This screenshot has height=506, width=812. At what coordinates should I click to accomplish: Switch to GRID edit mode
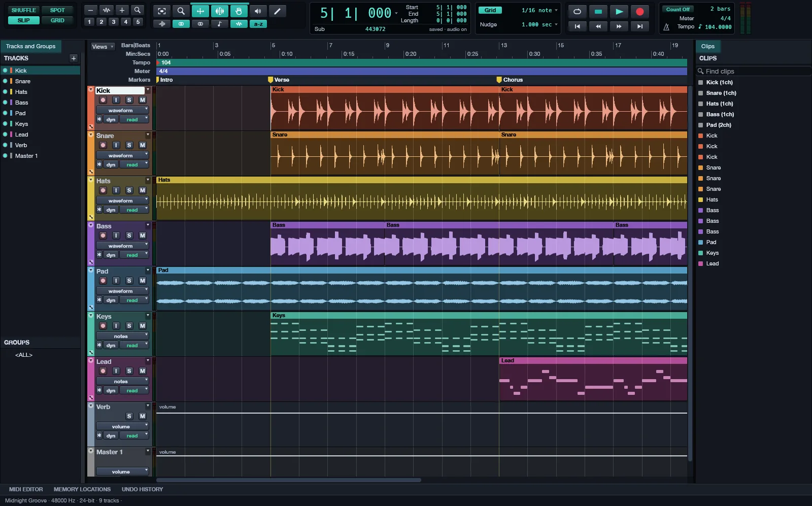click(x=57, y=20)
